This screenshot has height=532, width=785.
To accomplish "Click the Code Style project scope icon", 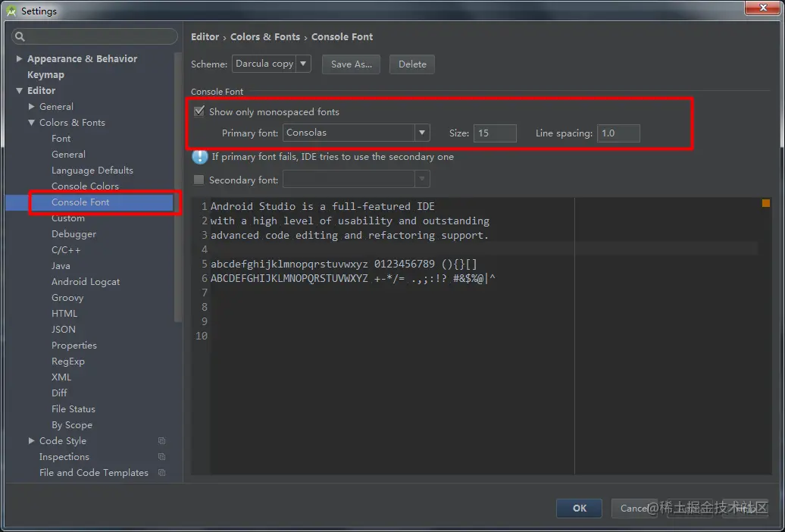I will coord(161,441).
